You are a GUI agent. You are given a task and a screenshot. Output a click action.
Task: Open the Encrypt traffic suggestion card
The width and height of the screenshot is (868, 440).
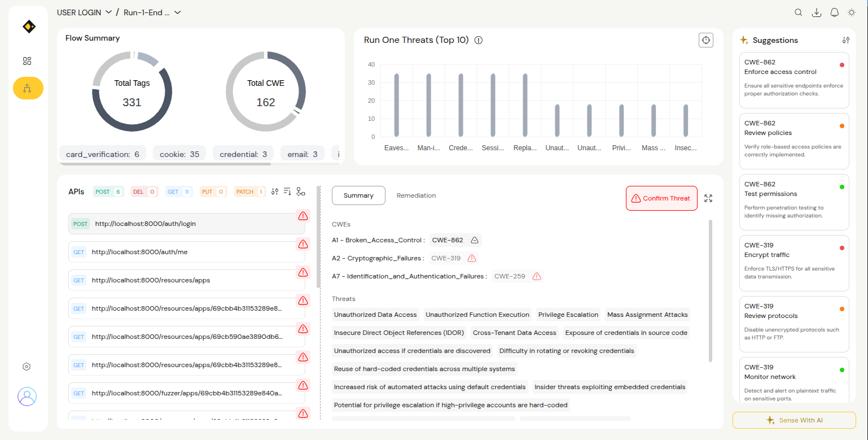click(x=794, y=263)
